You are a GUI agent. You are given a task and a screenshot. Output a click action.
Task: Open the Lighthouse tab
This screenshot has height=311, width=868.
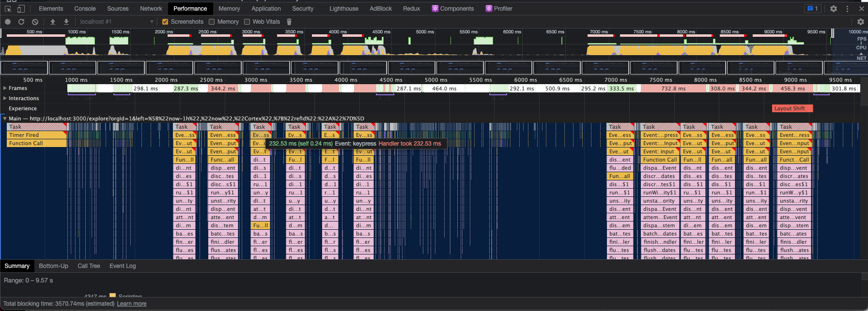[x=344, y=9]
